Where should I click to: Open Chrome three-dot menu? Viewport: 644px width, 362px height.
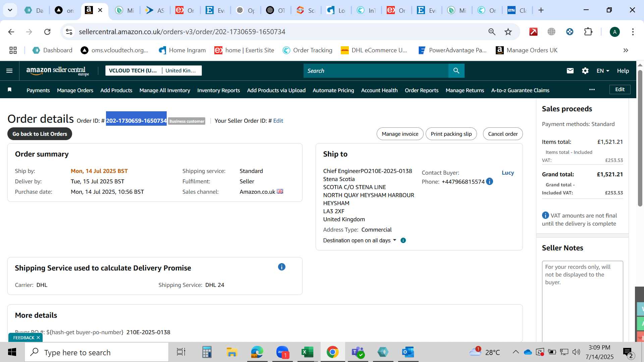(x=633, y=32)
